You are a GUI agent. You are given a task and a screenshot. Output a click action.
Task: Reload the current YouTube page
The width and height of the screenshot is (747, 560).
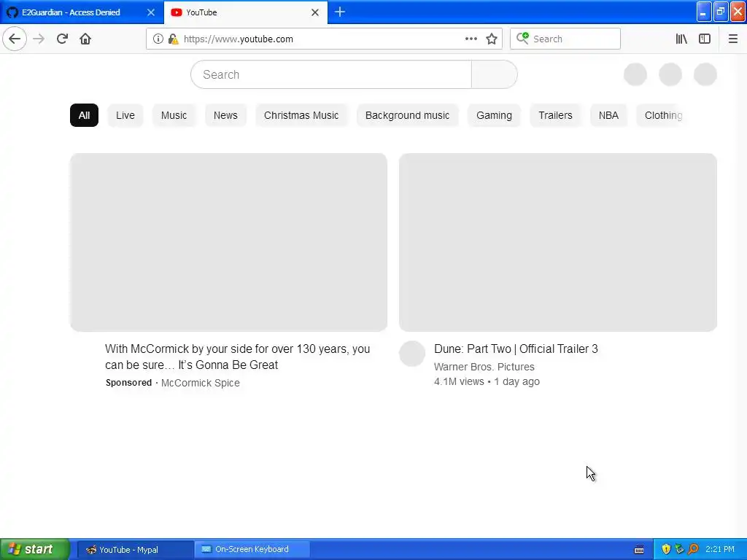coord(62,39)
